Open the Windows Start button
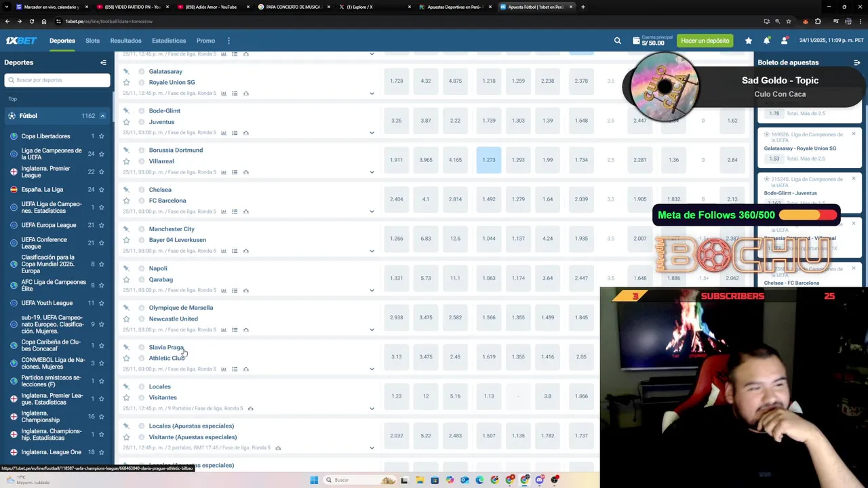868x488 pixels. (x=314, y=480)
